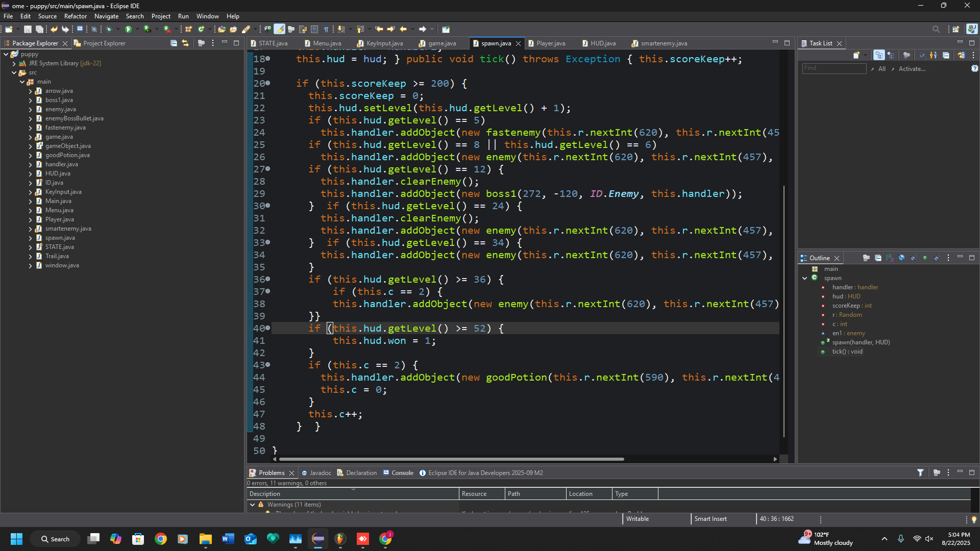Toggle Link with Editor in Package Explorer

click(185, 43)
